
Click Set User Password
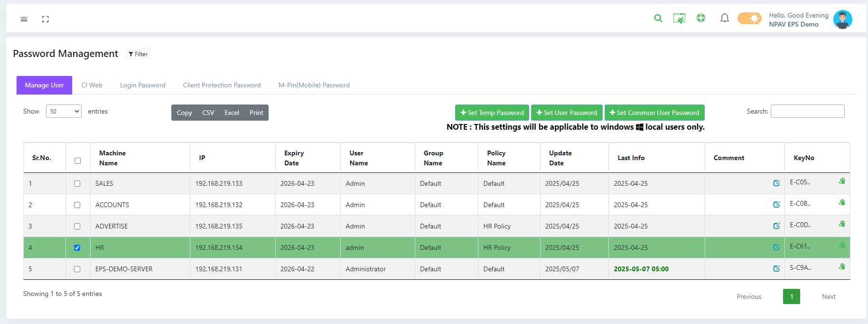(567, 113)
